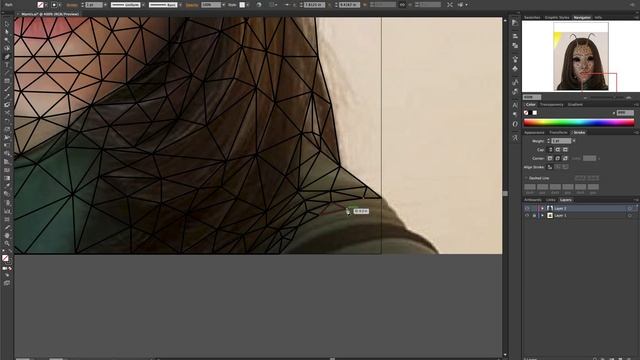Select the Gradient tool
Viewport: 640px width, 360px height.
tap(7, 178)
